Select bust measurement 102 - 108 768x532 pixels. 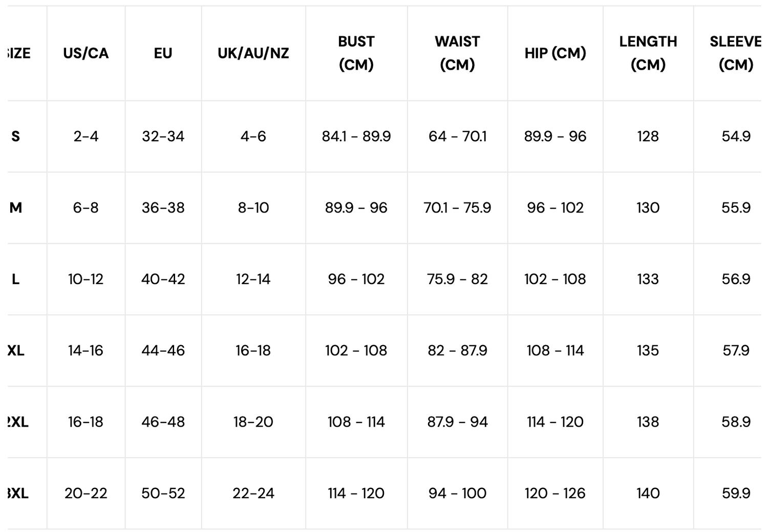pyautogui.click(x=356, y=351)
